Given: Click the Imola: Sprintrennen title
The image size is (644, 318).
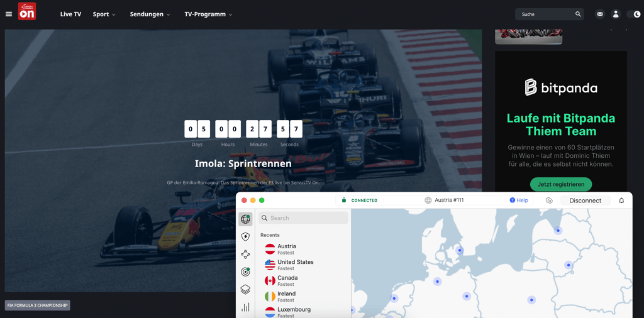Looking at the screenshot, I should (243, 163).
